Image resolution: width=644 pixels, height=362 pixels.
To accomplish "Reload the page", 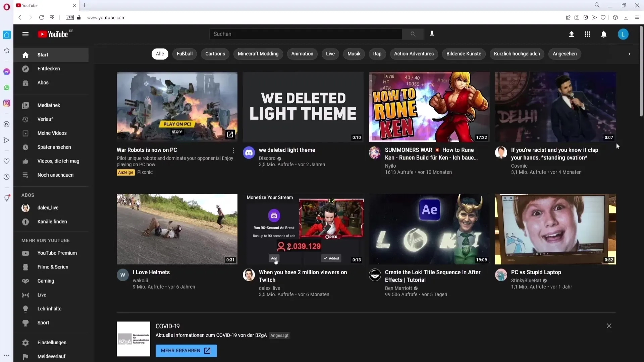I will click(41, 17).
